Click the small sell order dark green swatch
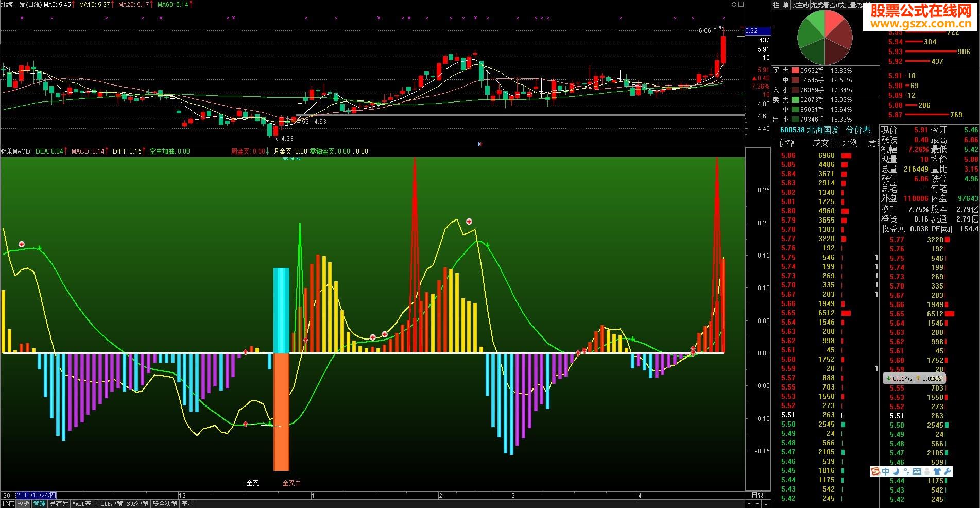Viewport: 980px width, 508px height. click(795, 120)
